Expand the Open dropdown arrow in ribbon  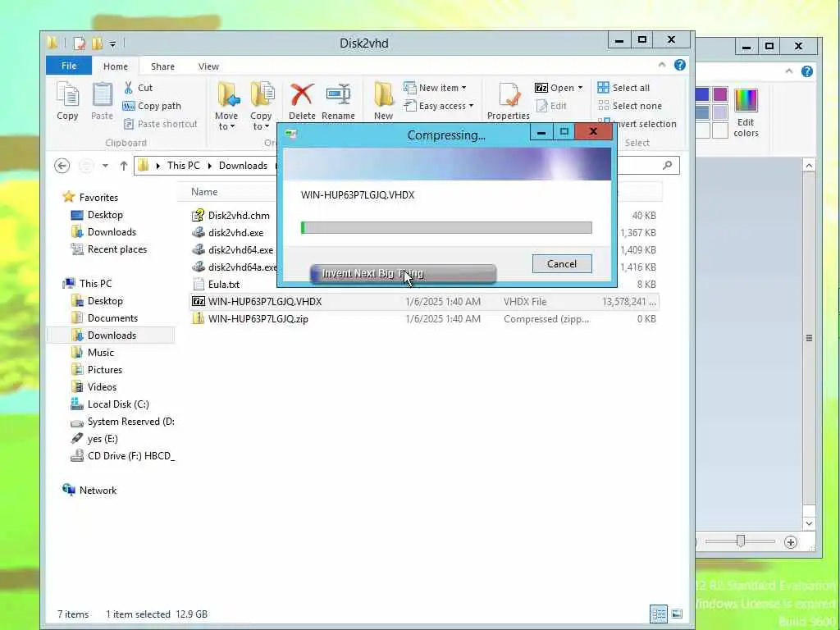point(580,88)
